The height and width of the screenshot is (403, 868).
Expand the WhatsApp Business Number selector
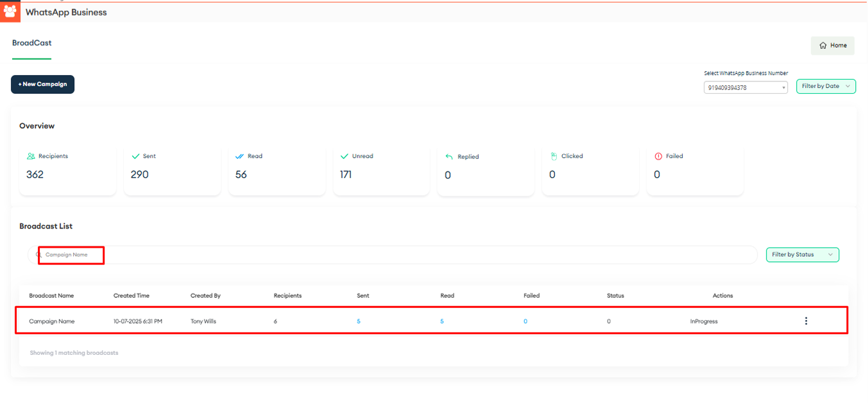(745, 88)
